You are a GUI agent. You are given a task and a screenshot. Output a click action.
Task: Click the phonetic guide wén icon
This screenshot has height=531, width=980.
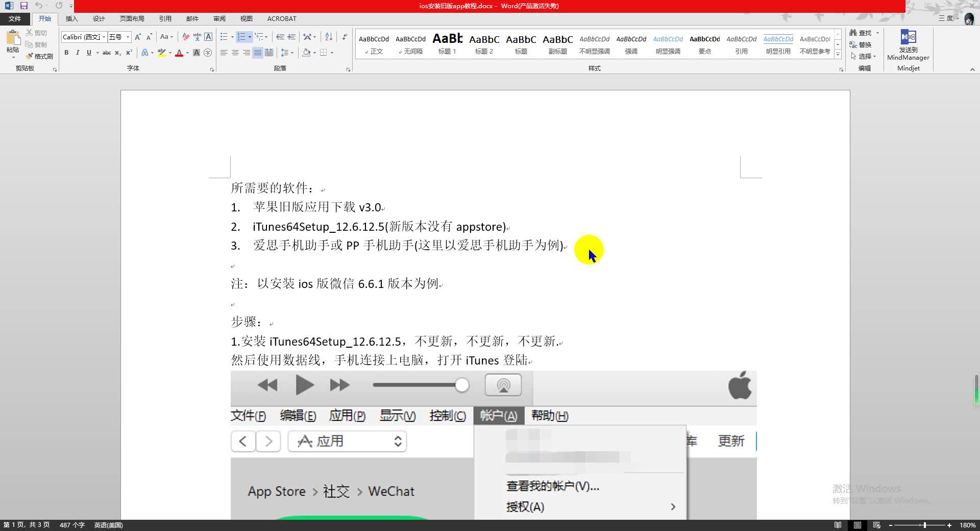(x=197, y=37)
